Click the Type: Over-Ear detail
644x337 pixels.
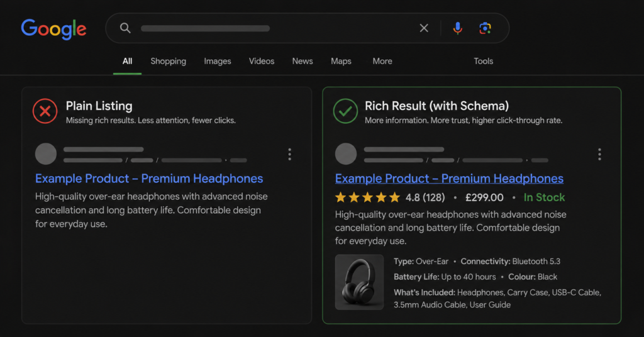(421, 262)
